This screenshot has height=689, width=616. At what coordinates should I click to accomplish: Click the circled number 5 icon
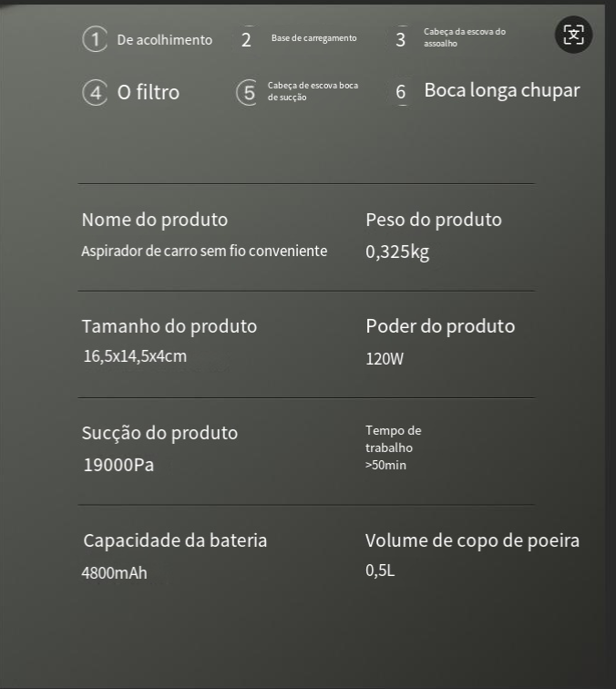pyautogui.click(x=247, y=92)
